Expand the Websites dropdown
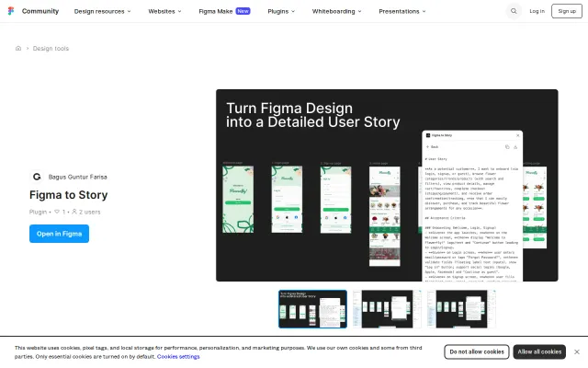 (164, 11)
